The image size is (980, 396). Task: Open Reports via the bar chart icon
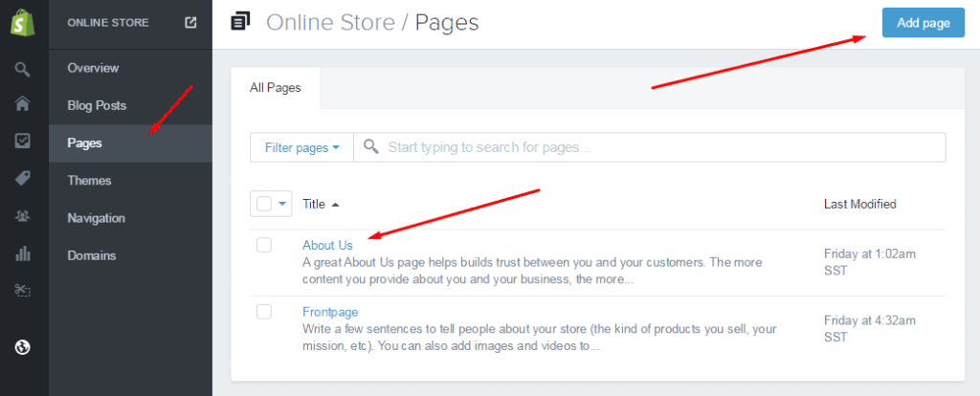click(23, 253)
